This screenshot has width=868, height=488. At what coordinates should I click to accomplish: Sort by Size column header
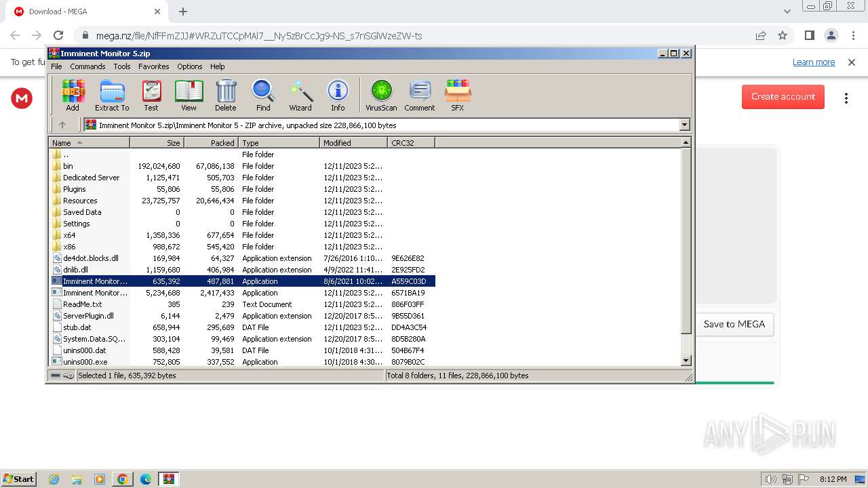click(x=157, y=142)
